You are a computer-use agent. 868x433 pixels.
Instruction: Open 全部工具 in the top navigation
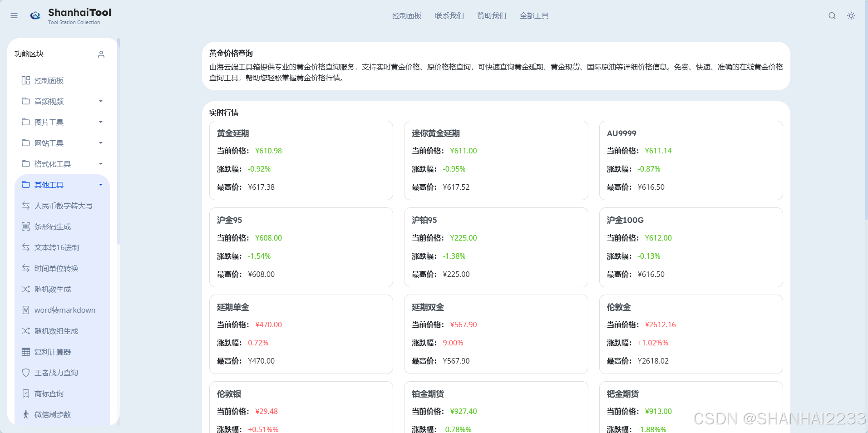point(534,16)
